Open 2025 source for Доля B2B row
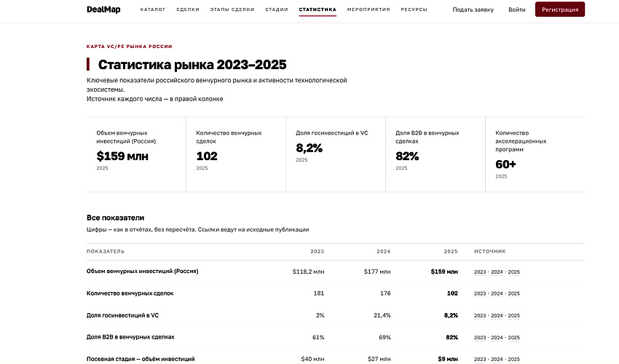 point(514,338)
